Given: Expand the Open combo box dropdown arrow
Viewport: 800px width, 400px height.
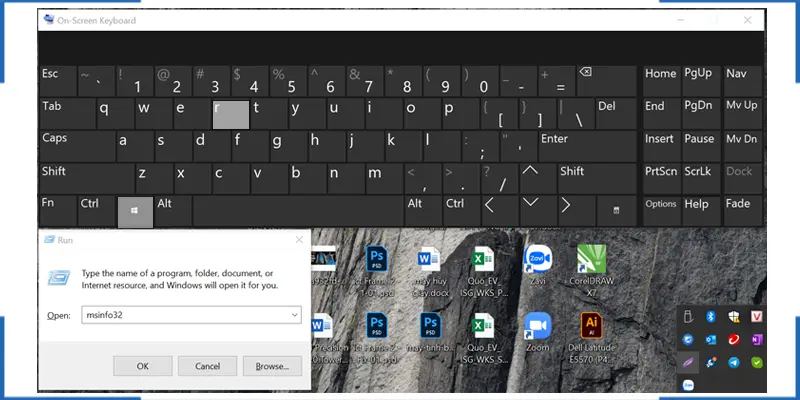Looking at the screenshot, I should tap(294, 314).
